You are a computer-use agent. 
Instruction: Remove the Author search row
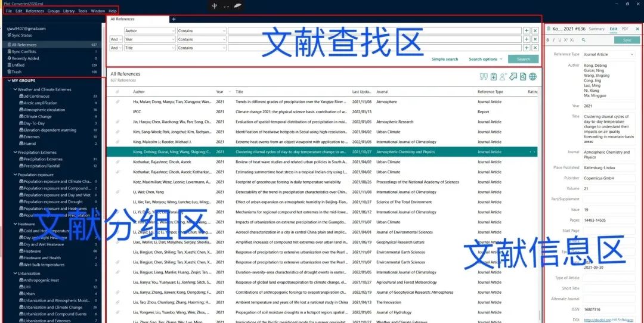[x=535, y=31]
